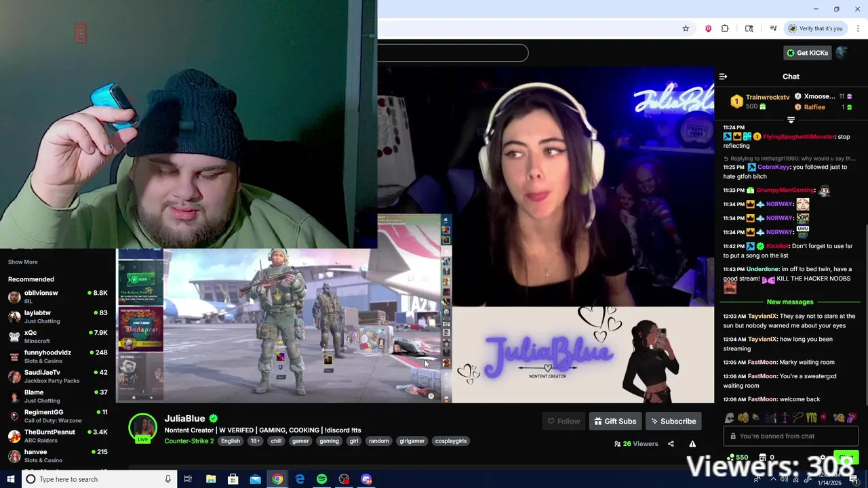The height and width of the screenshot is (488, 868).
Task: Insert the YTG emote from the emote row
Action: tap(810, 418)
